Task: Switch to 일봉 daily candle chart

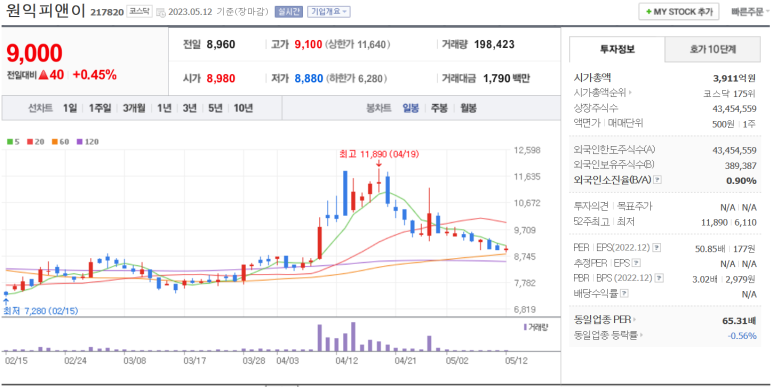Action: coord(410,108)
